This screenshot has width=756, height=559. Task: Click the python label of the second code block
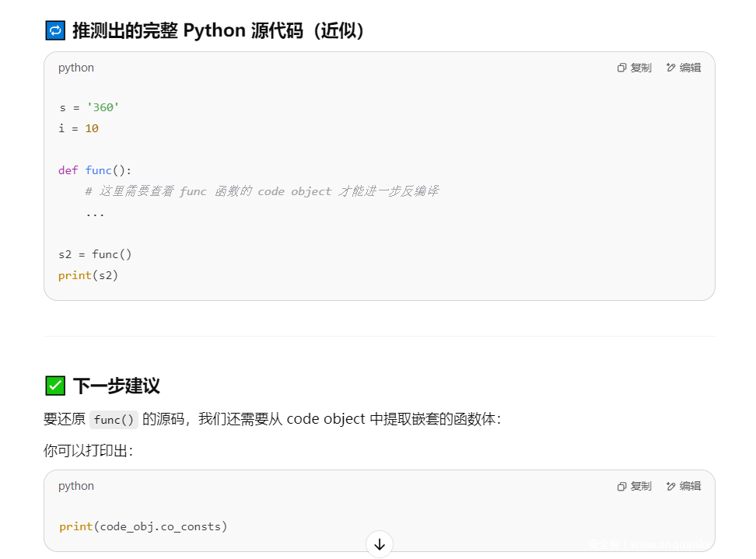76,486
